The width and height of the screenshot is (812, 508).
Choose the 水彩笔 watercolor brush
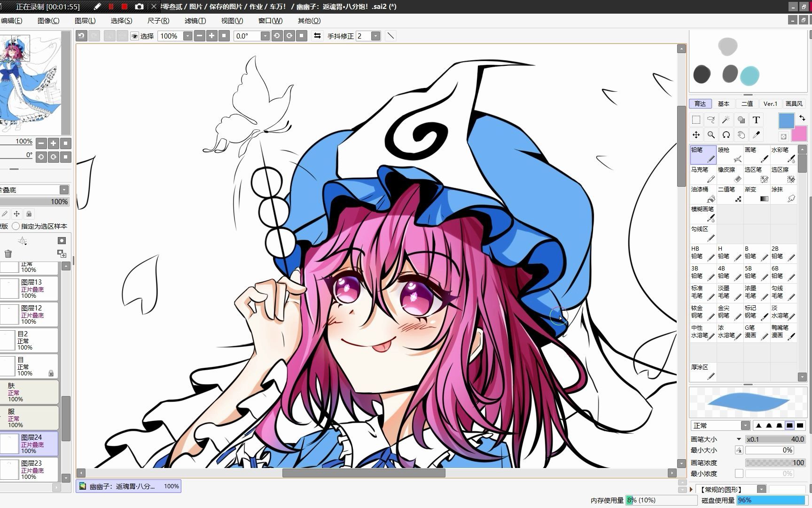pyautogui.click(x=783, y=155)
